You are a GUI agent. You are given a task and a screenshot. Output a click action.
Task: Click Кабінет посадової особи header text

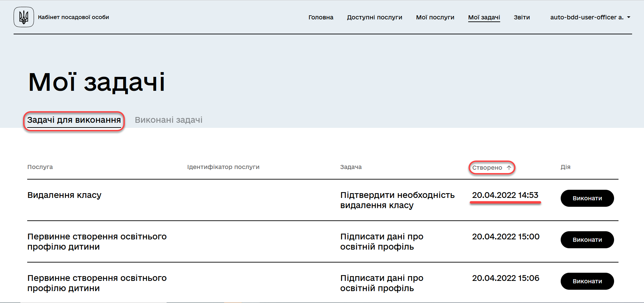[73, 17]
